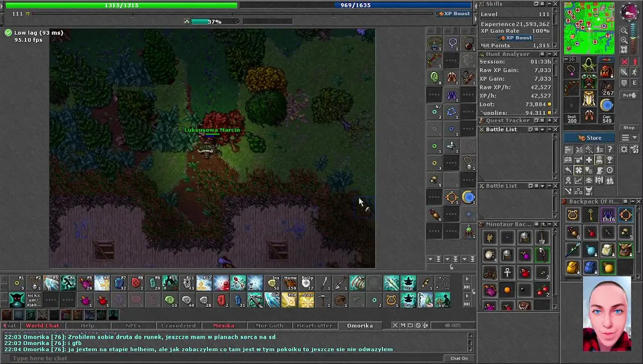Click the blue backpack item in the container
643x364 pixels.
[x=590, y=266]
